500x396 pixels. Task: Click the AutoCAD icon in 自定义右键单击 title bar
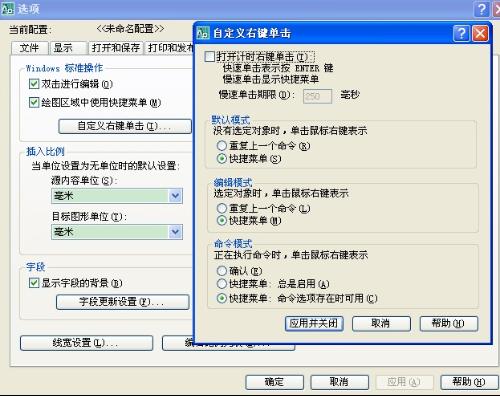point(203,33)
